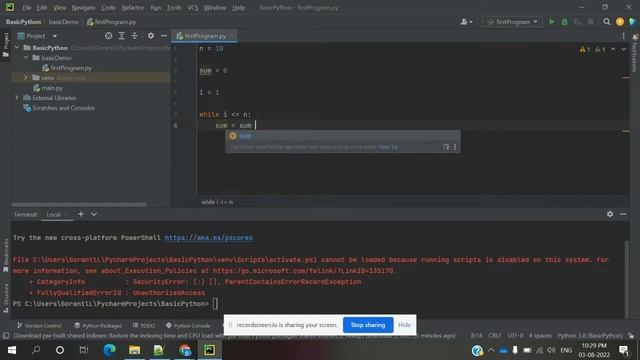
Task: Open Project sidebar tool button
Action: (6, 45)
